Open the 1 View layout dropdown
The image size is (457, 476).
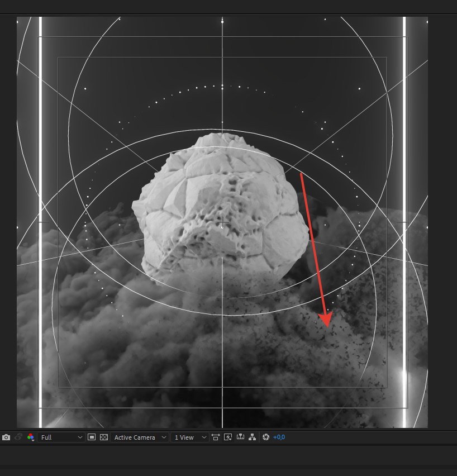click(x=190, y=437)
